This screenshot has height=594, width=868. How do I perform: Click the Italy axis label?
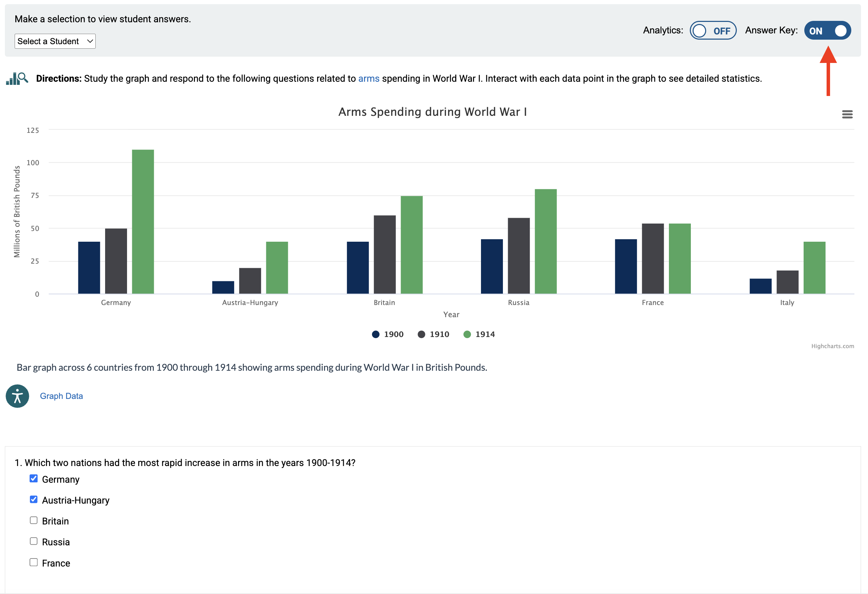[787, 303]
